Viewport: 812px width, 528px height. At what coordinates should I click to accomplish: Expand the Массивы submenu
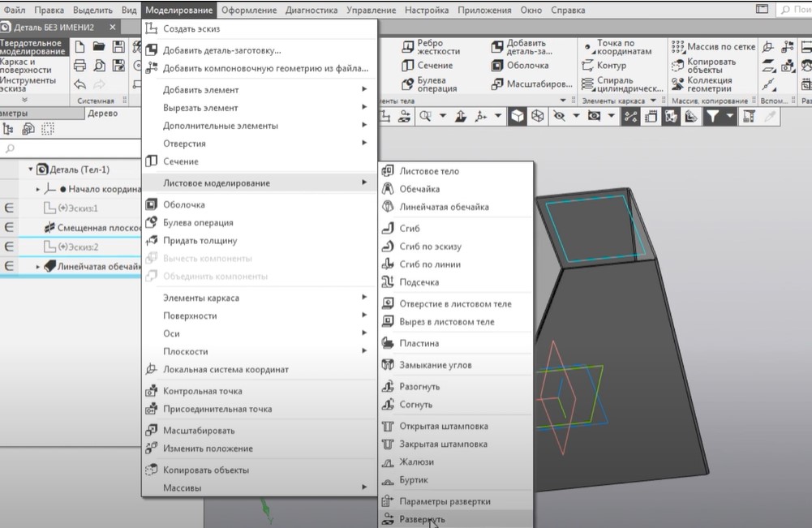pyautogui.click(x=260, y=487)
